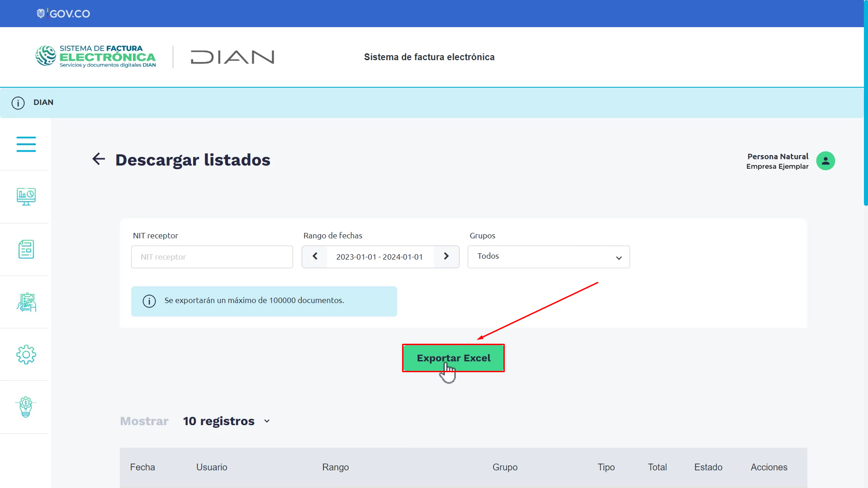Open the date range 2023-01-01 - 2024-01-01 picker
868x488 pixels.
tap(380, 257)
